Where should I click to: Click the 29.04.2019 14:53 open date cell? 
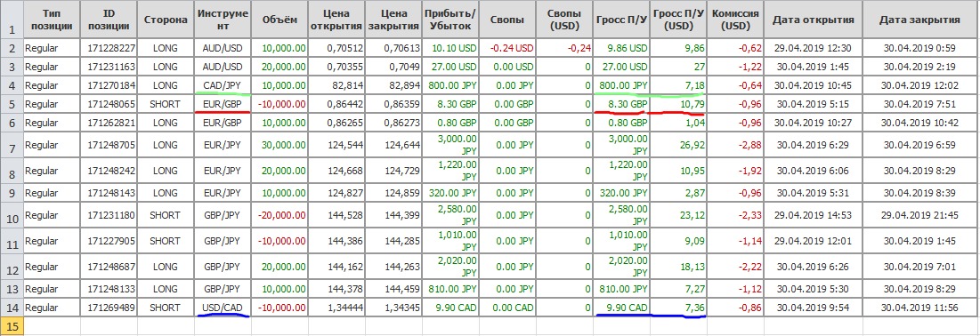[x=814, y=215]
